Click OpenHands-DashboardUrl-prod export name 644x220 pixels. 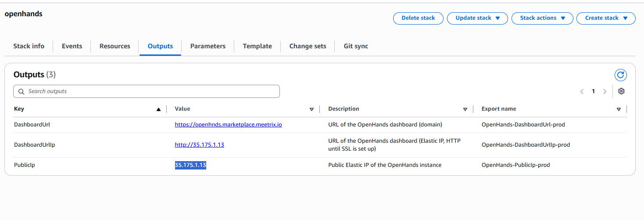coord(523,125)
